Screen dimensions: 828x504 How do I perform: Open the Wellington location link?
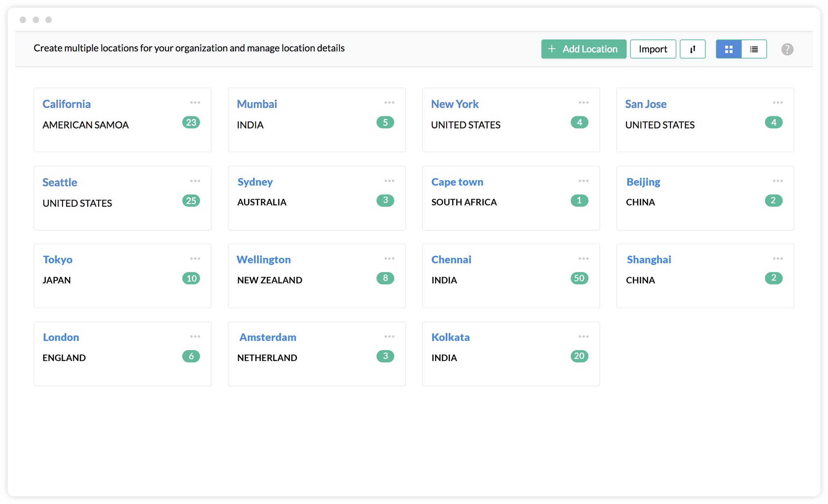click(x=263, y=260)
